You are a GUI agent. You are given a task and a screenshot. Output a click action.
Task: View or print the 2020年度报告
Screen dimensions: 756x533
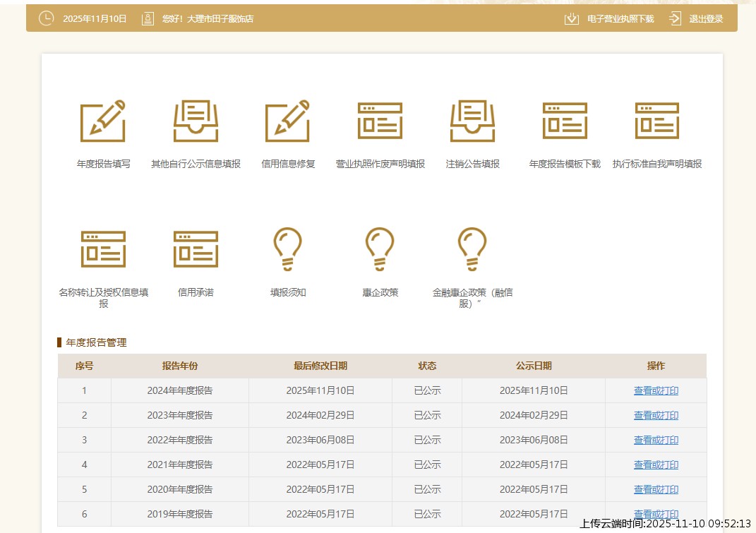(x=656, y=489)
